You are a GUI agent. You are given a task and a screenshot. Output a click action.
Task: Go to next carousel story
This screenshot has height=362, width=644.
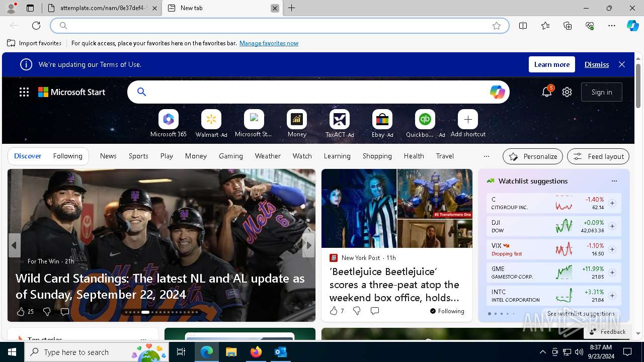pyautogui.click(x=308, y=245)
